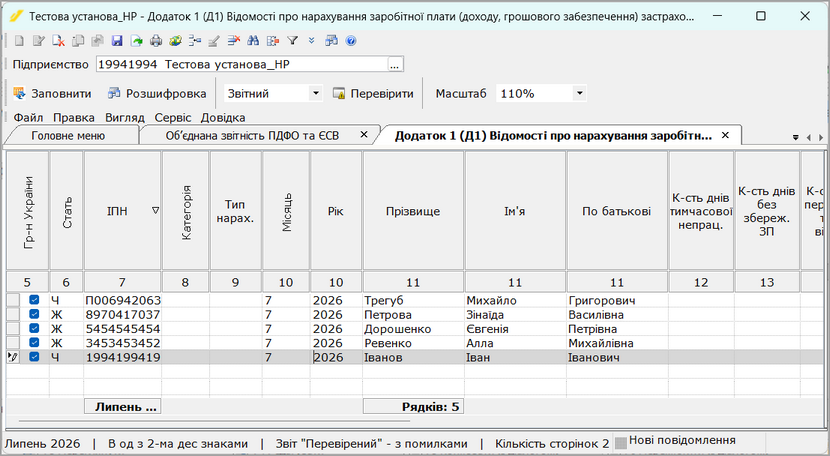Select the Михайлівна patronymic cell

click(617, 343)
